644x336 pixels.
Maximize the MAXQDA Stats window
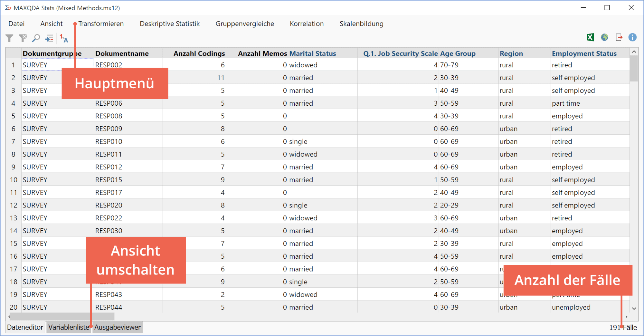click(x=607, y=8)
